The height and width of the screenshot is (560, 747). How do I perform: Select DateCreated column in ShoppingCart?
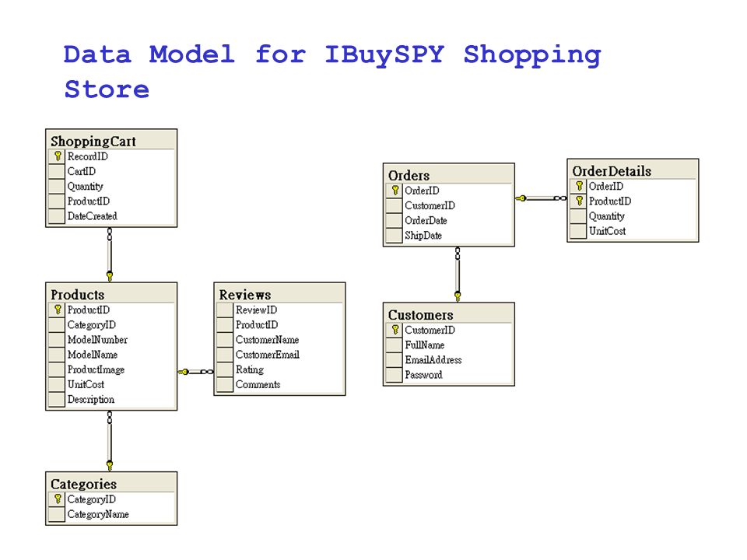(x=93, y=216)
